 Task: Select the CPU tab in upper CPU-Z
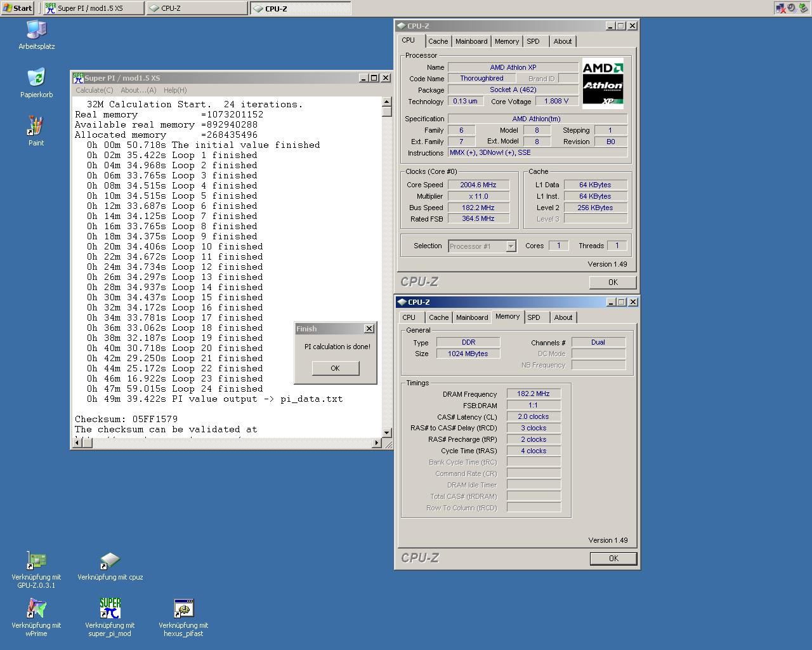409,40
